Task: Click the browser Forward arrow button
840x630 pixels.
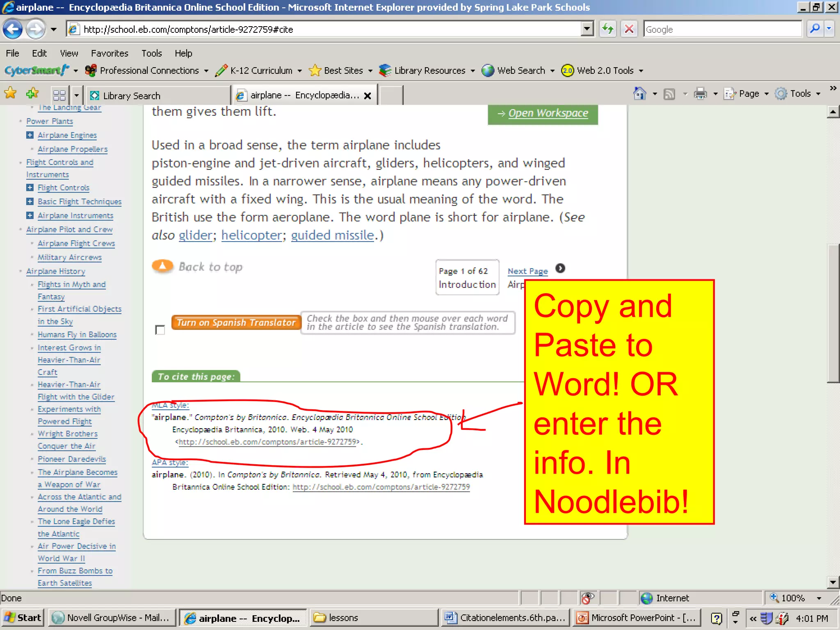Action: point(35,29)
